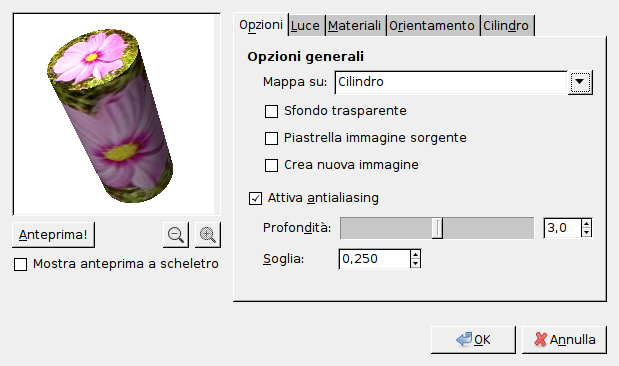
Task: Open the Mappa su dropdown arrow
Action: click(x=580, y=82)
